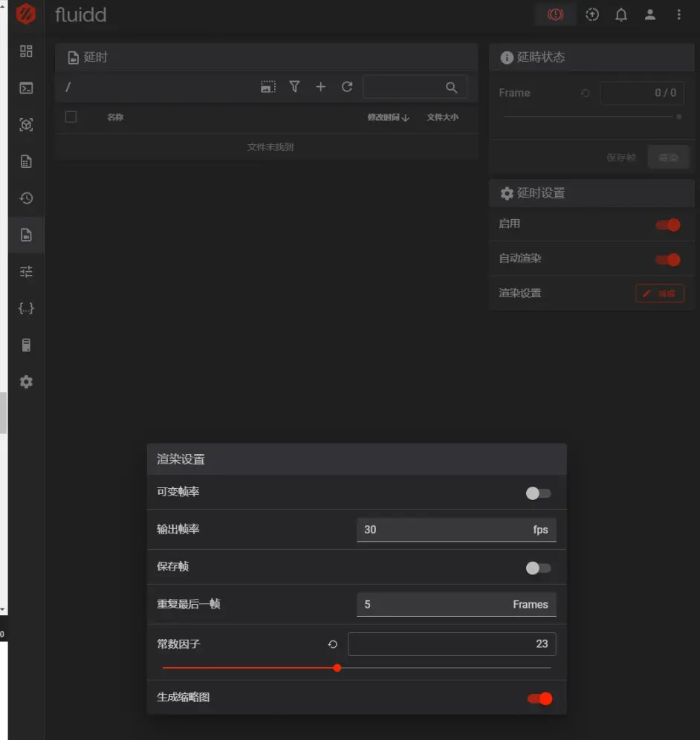Open the three-dot overflow menu

click(x=678, y=15)
